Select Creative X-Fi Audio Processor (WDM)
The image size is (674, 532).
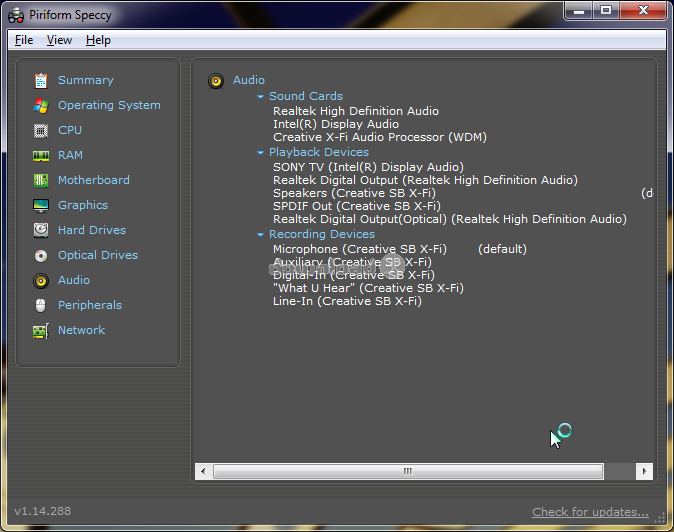[x=380, y=138]
